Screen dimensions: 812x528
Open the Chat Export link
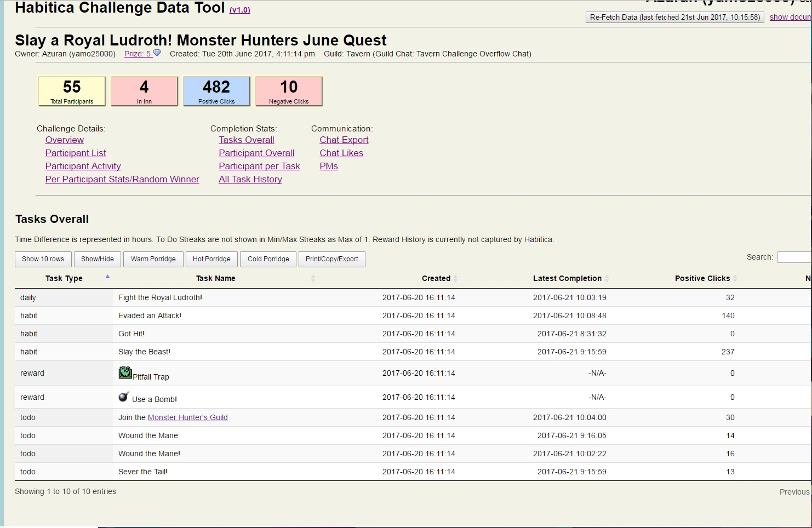tap(344, 140)
